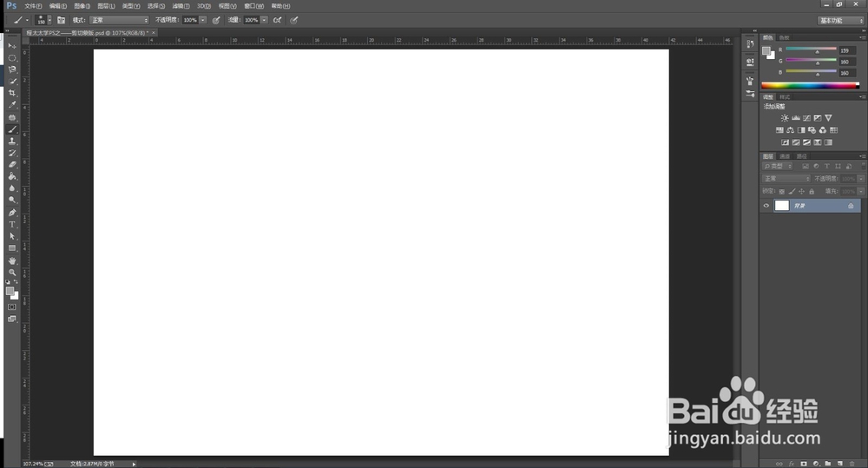Toggle the Brush panel from options bar
This screenshot has height=468, width=868.
pyautogui.click(x=61, y=20)
